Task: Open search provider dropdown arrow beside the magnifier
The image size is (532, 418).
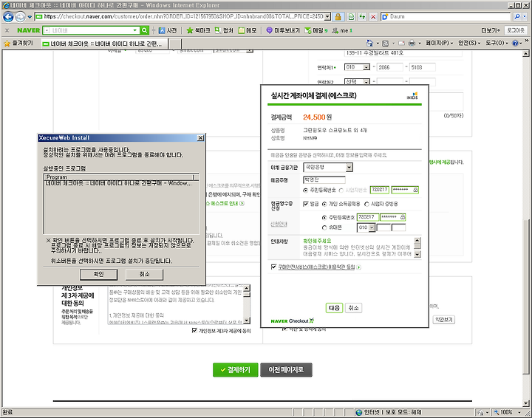Action: click(524, 16)
